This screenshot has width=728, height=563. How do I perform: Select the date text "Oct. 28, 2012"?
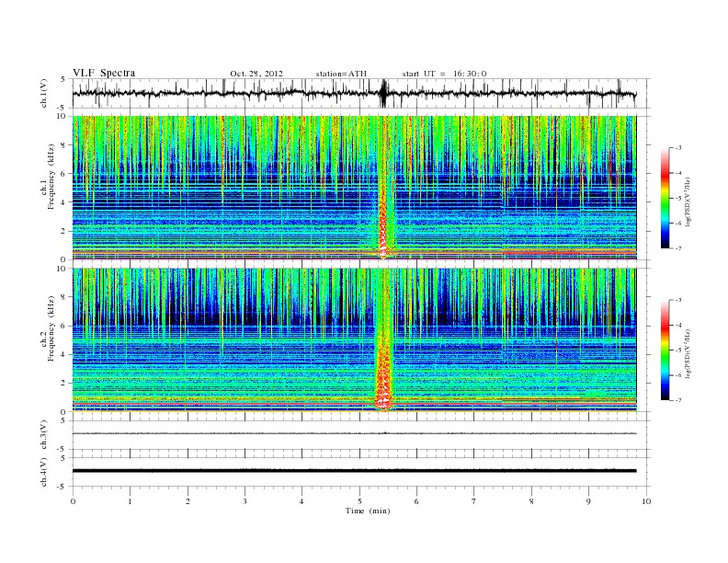tap(256, 74)
